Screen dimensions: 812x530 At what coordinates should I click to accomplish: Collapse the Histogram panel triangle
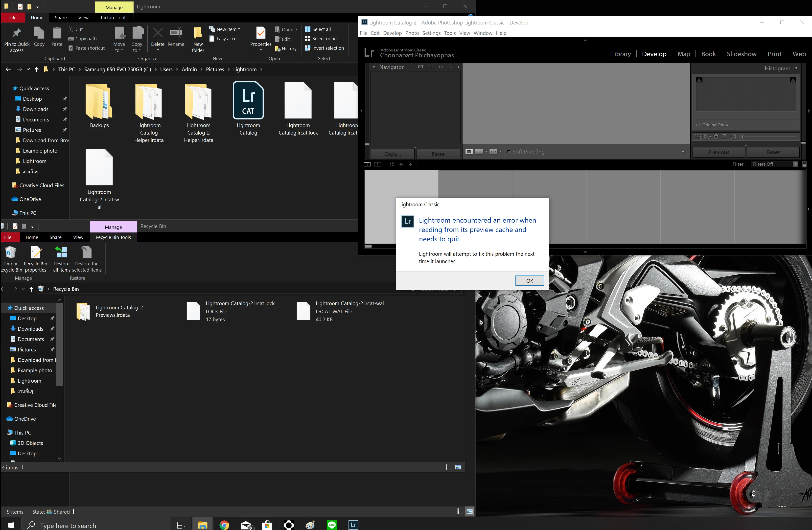[796, 68]
